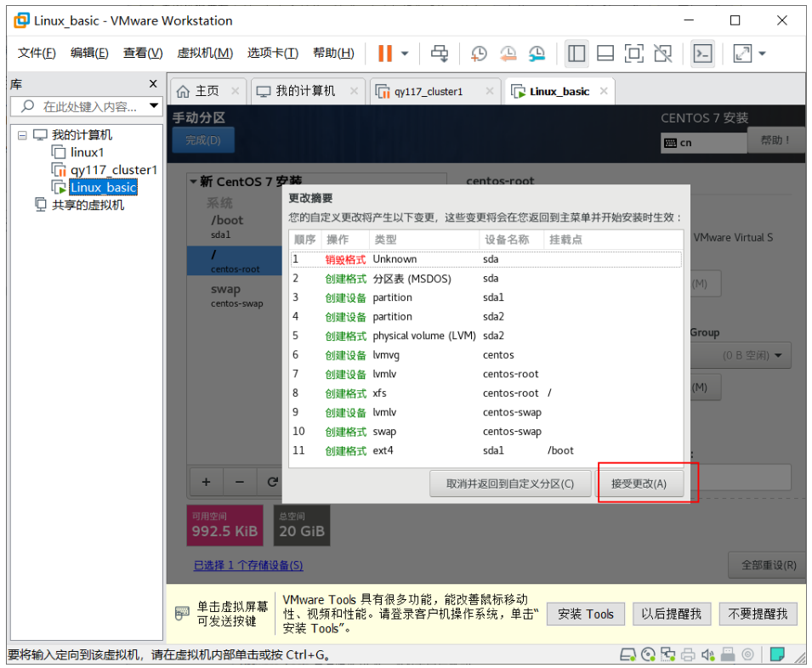Screen dimensions: 812x668
Task: Select row 8 xfs centos-root
Action: 485,393
